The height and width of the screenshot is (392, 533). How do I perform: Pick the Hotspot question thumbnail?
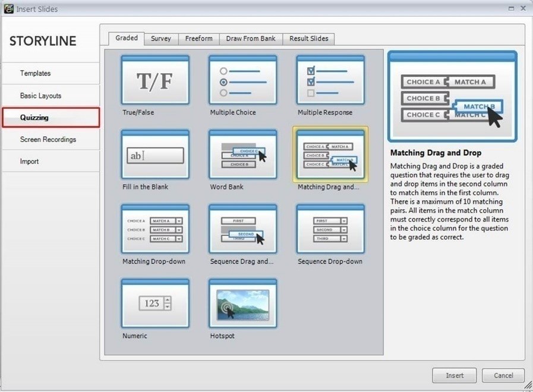point(242,304)
